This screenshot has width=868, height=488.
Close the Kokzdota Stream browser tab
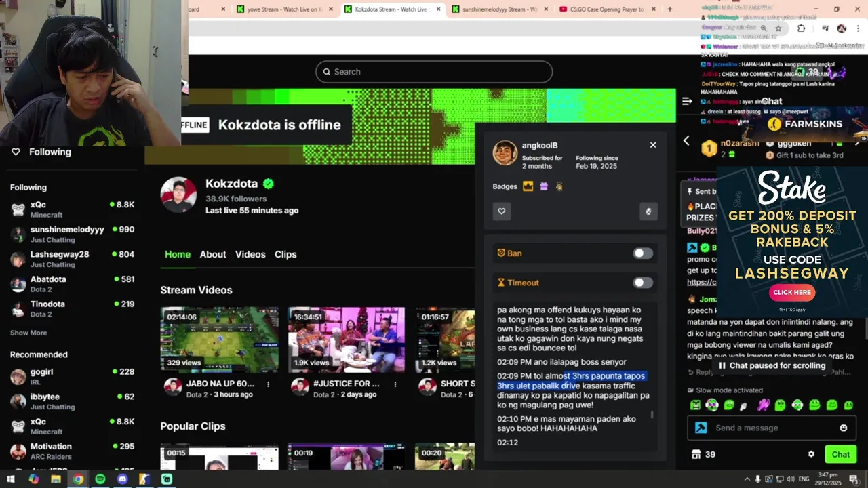[x=439, y=9]
